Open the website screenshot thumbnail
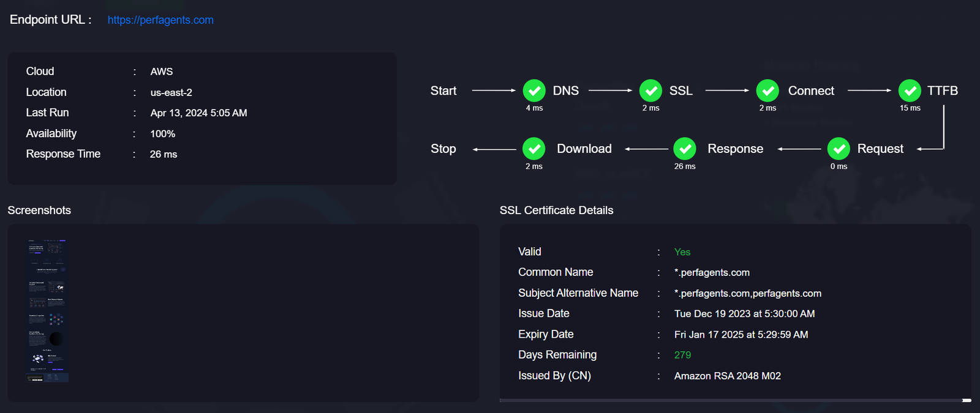 tap(47, 310)
